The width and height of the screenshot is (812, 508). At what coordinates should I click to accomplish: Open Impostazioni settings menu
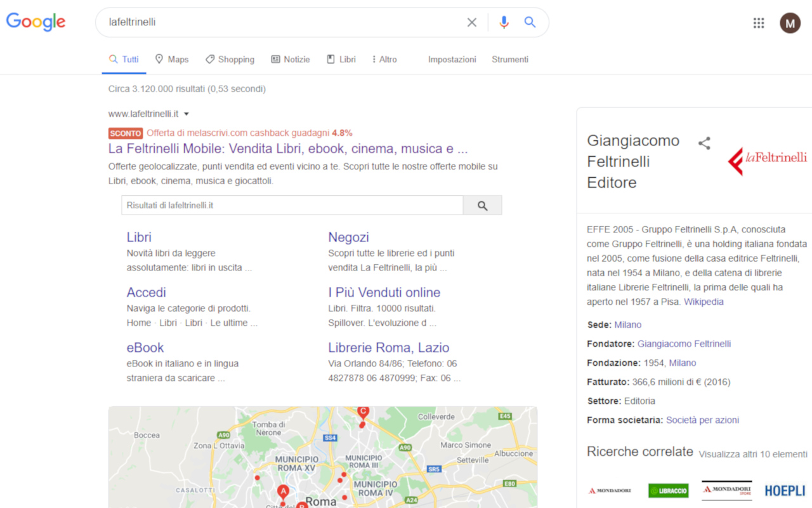pyautogui.click(x=452, y=59)
